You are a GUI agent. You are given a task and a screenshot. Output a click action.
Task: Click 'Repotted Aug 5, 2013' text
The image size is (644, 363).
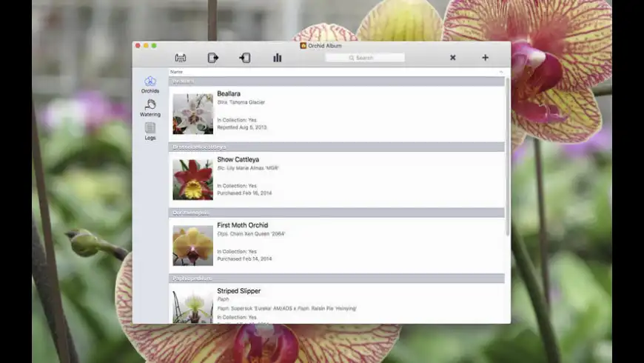pos(242,127)
